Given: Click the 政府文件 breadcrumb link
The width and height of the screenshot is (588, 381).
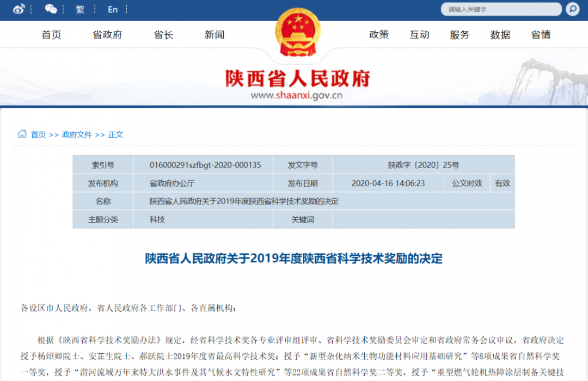Looking at the screenshot, I should click(x=77, y=134).
